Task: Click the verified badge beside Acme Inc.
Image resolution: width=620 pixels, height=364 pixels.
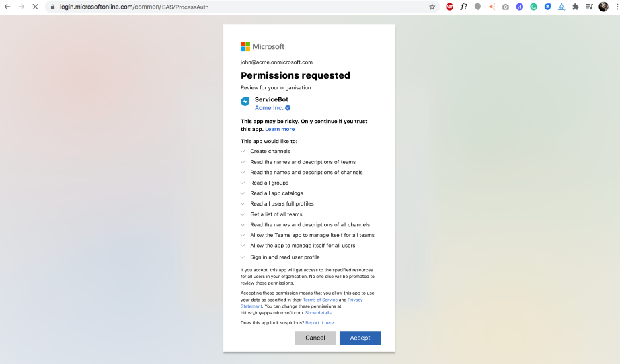Action: [288, 107]
